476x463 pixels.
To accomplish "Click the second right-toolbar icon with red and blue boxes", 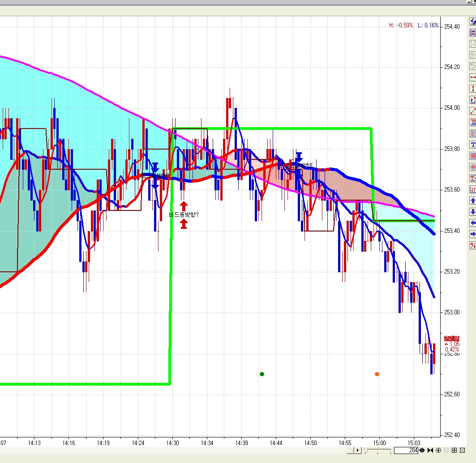I will [473, 33].
